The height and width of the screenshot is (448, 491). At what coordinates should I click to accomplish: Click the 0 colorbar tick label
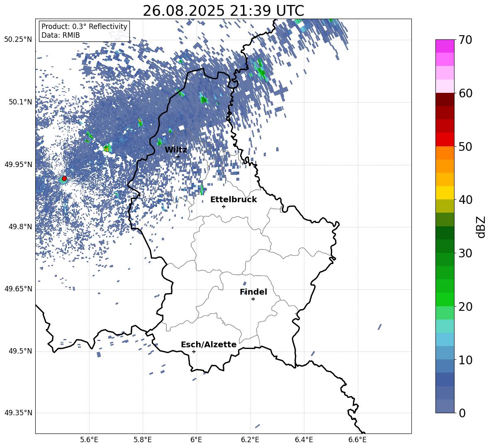pos(462,413)
